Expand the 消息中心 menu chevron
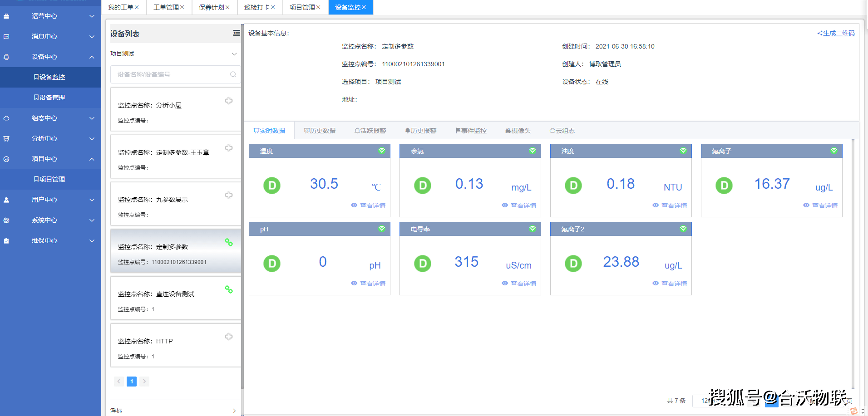The height and width of the screenshot is (416, 868). coord(92,37)
